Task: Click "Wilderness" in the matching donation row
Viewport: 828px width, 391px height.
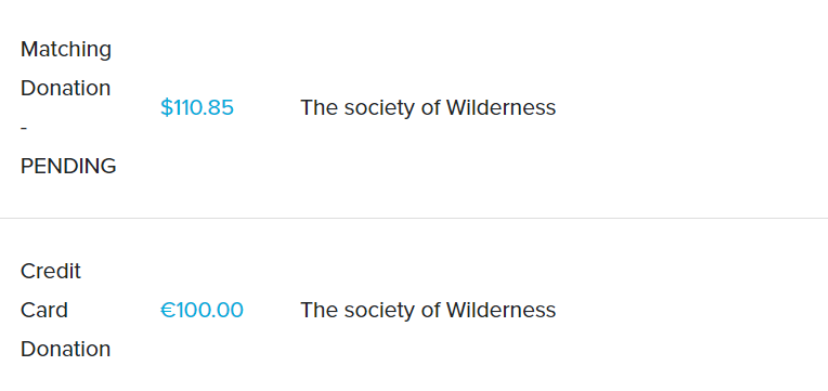Action: coord(501,108)
